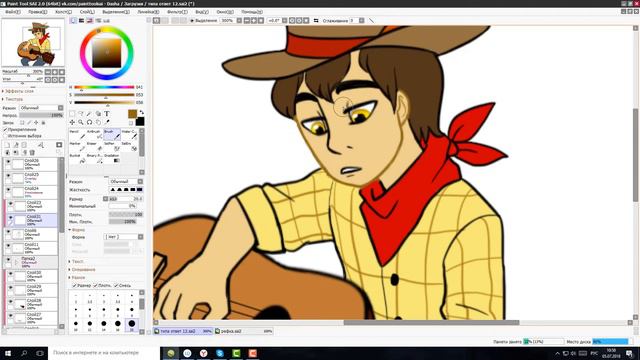Switch to the типа ответ 12.sai2 tab
This screenshot has height=360, width=640.
point(183,331)
